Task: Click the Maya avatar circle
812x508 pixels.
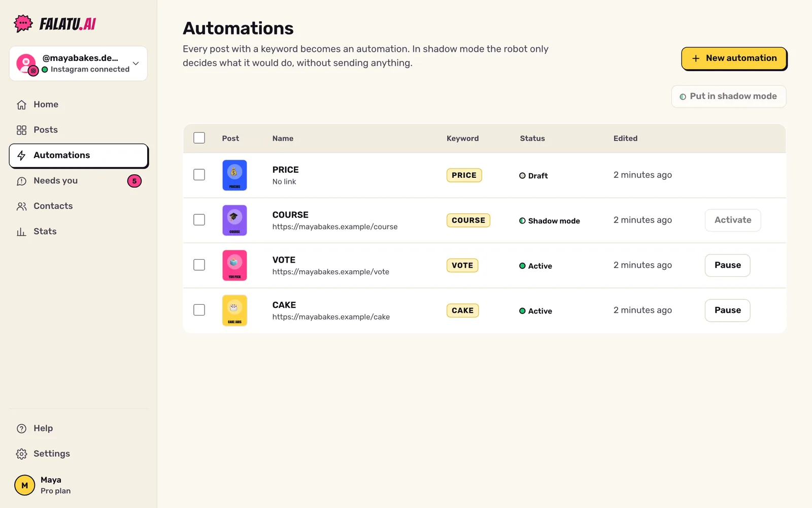Action: pyautogui.click(x=24, y=485)
